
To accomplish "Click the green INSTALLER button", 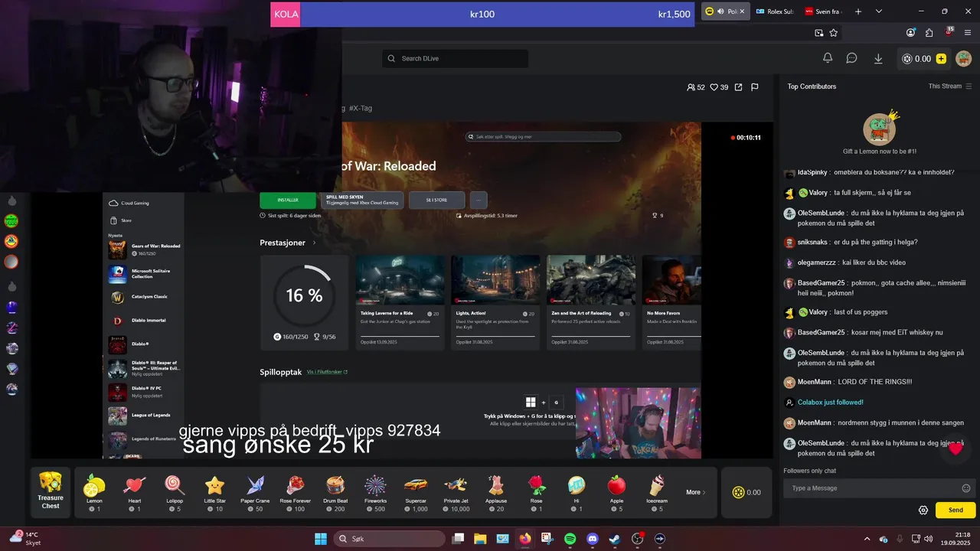I will [288, 200].
